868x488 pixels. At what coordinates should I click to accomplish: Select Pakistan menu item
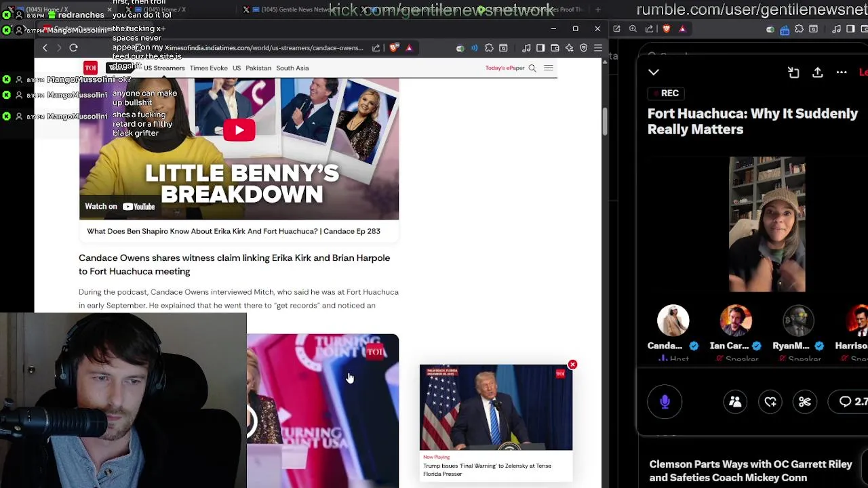[258, 68]
